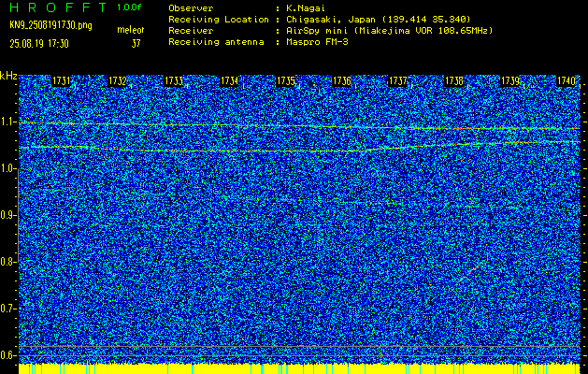
Task: Click the 1734 time marker label
Action: pos(229,81)
